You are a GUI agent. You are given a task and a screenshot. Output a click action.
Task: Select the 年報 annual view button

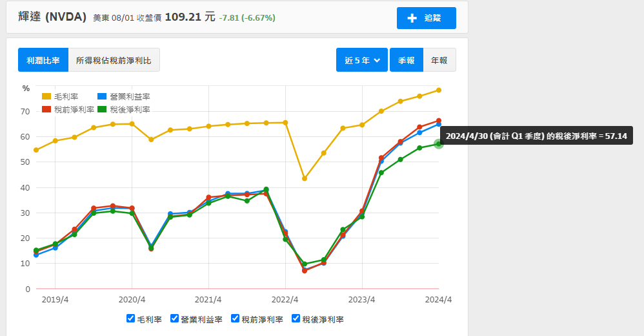[439, 60]
